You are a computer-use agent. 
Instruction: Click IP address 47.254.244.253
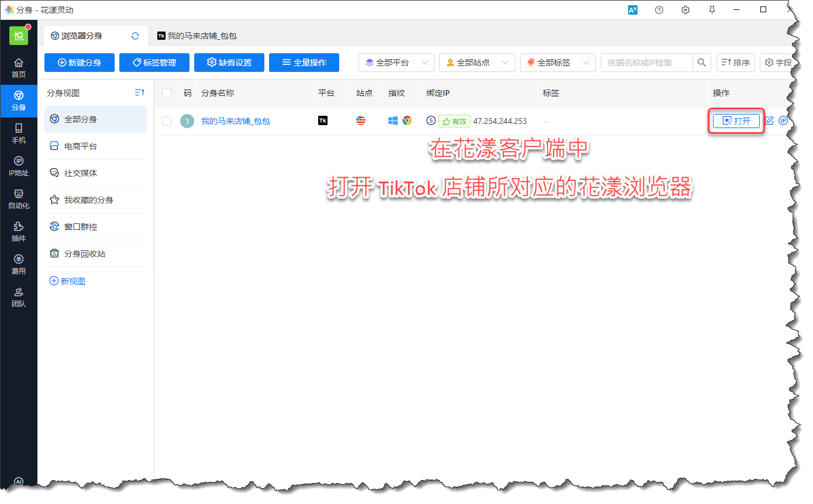pos(499,121)
